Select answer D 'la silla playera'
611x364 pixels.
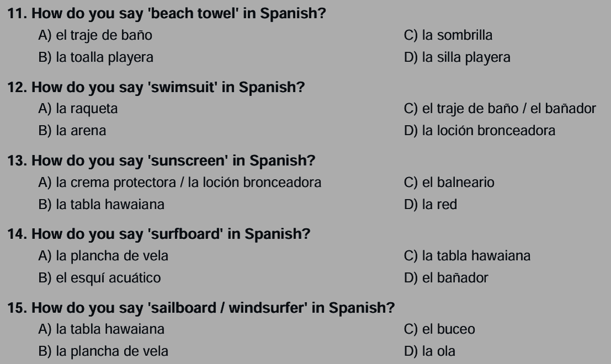coord(457,57)
